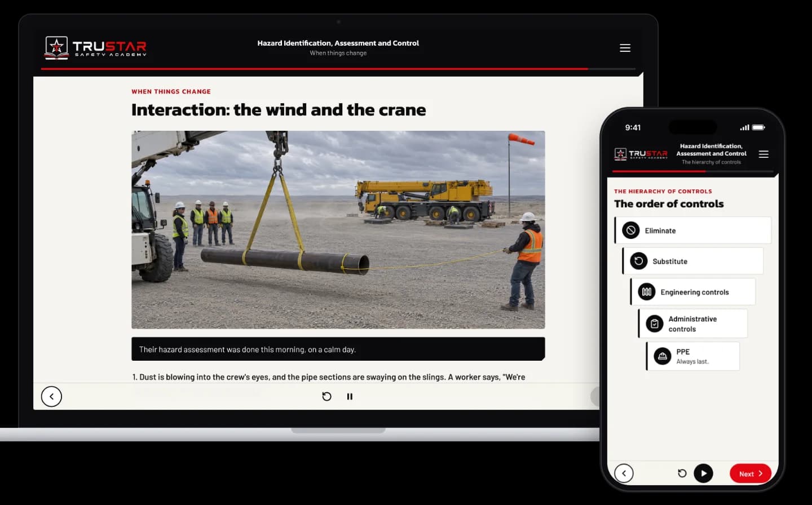Click the red course progress bar on laptop
This screenshot has width=812, height=505.
click(x=314, y=69)
